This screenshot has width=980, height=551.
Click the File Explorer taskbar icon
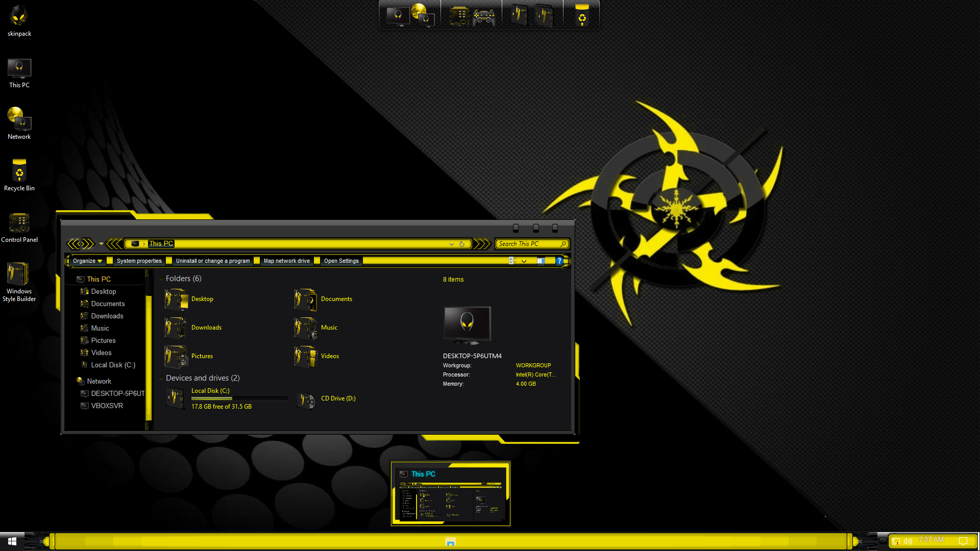click(450, 541)
